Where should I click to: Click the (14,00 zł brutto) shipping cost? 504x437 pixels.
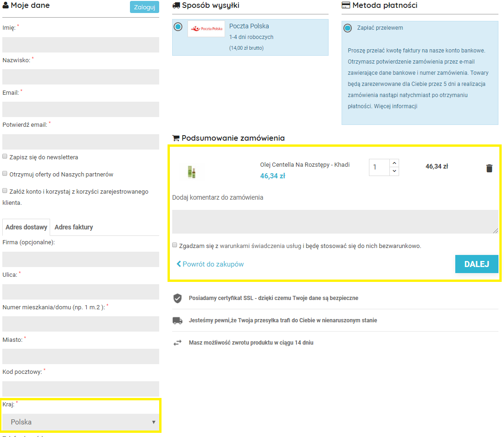click(x=246, y=48)
